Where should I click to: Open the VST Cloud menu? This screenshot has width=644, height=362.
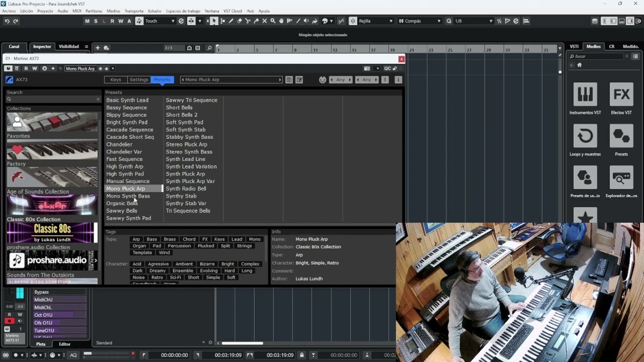tap(232, 11)
